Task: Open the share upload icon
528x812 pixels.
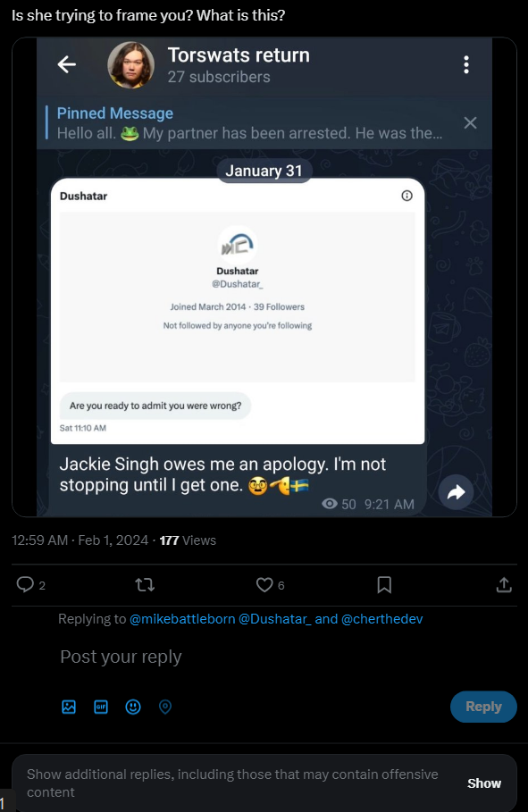Action: pyautogui.click(x=504, y=585)
